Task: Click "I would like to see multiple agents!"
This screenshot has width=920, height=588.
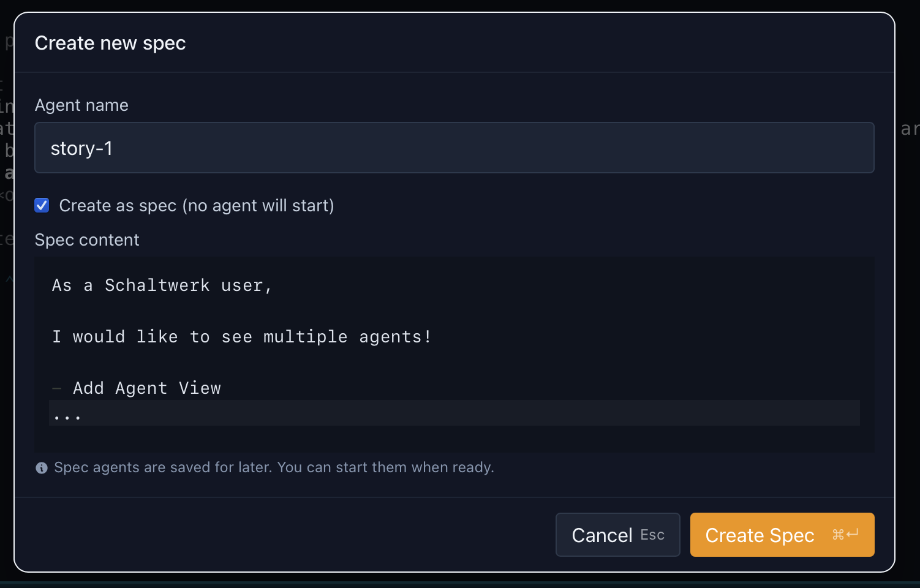Action: coord(242,336)
